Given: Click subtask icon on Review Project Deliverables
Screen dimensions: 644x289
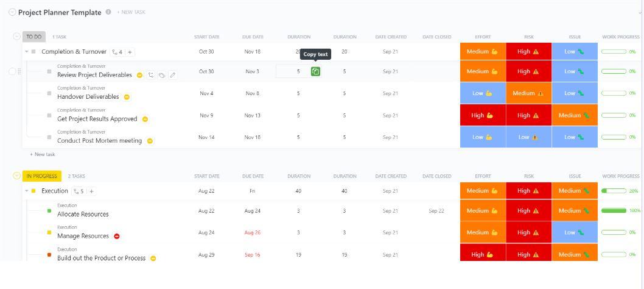Looking at the screenshot, I should click(151, 75).
